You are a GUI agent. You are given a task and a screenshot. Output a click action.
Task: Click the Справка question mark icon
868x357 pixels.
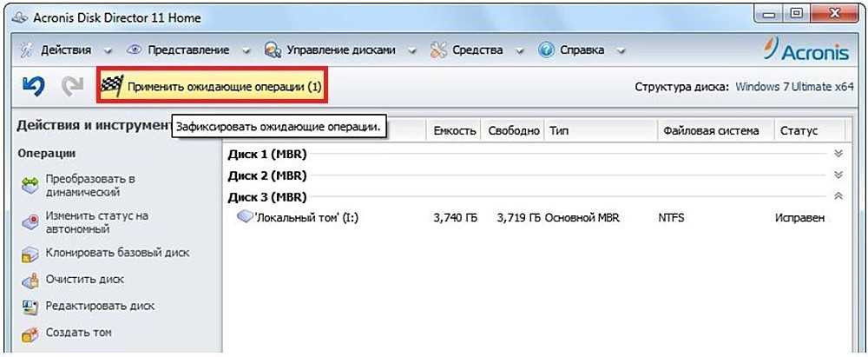coord(546,50)
